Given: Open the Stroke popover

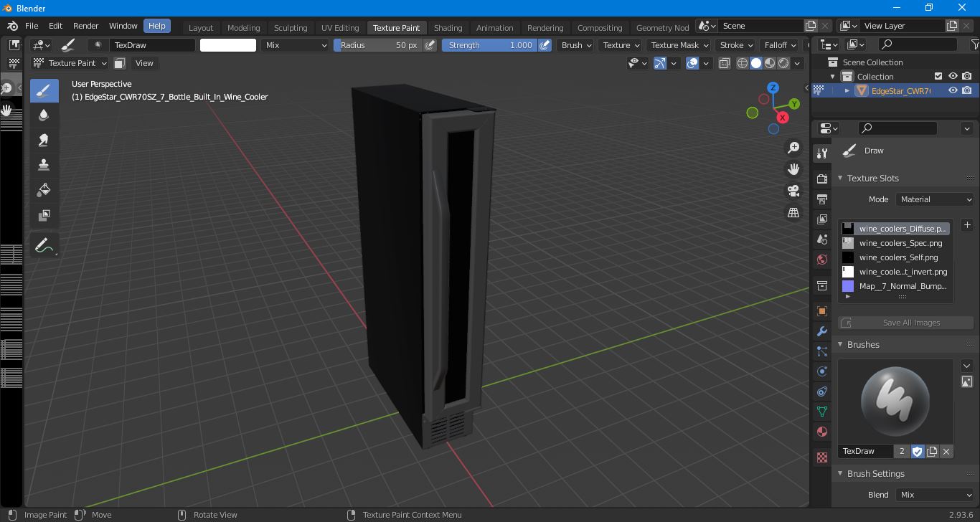Looking at the screenshot, I should (x=735, y=45).
